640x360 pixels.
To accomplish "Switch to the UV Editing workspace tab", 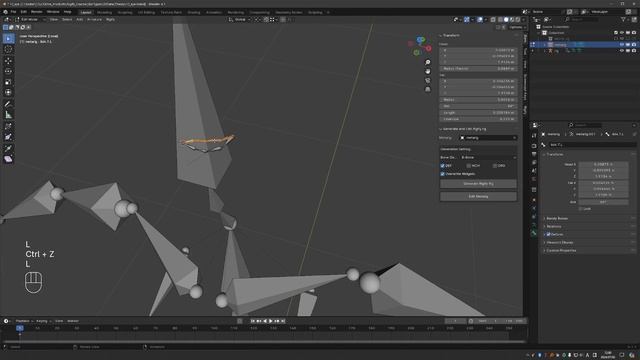I will [x=146, y=12].
